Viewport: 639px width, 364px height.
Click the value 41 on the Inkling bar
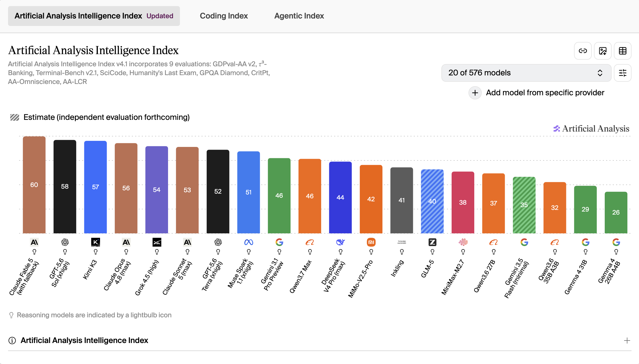coord(402,200)
